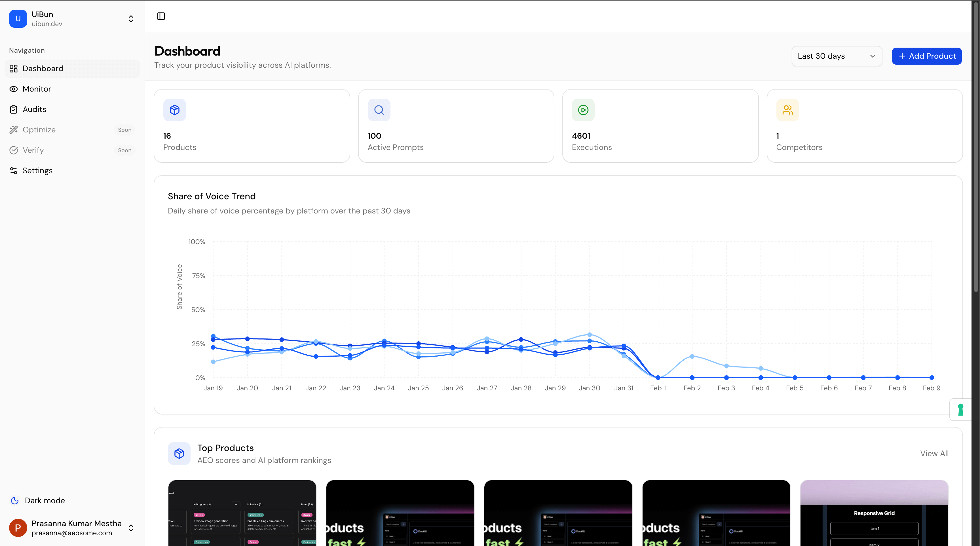
Task: Open the Responsive Grid product thumbnail
Action: (874, 513)
